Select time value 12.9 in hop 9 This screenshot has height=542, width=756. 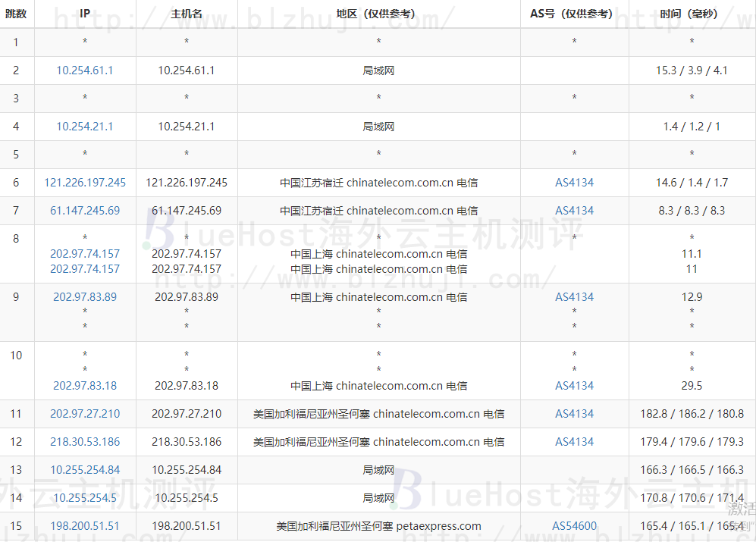[x=692, y=296]
